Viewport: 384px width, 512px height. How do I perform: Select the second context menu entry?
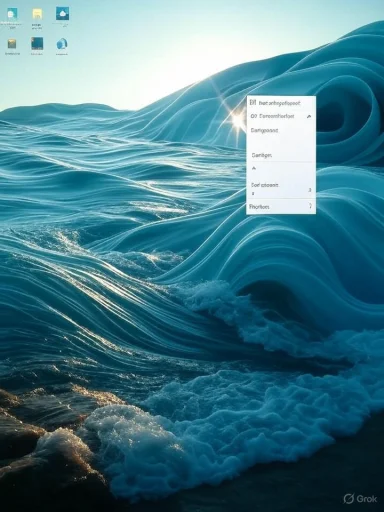281,116
